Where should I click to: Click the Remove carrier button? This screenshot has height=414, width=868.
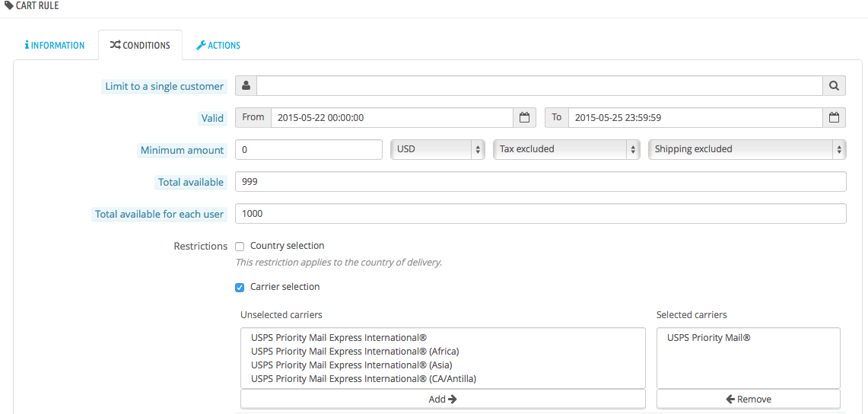749,399
